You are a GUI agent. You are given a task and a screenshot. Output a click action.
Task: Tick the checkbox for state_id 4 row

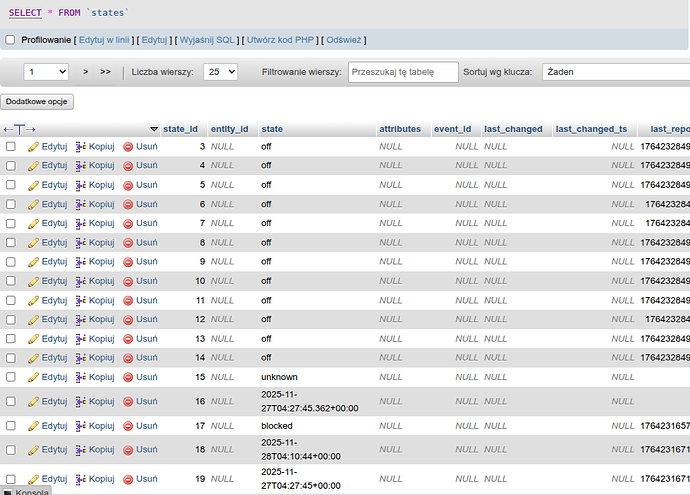[x=11, y=166]
